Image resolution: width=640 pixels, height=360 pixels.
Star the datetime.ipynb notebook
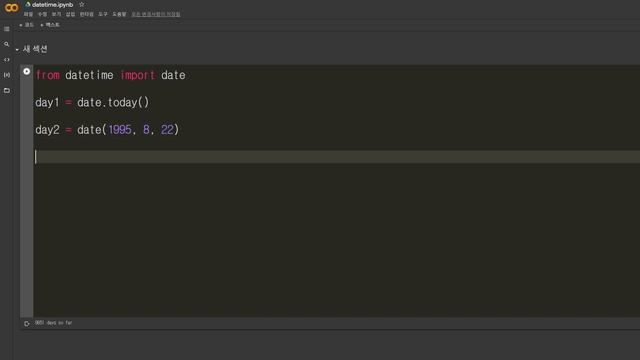[82, 4]
